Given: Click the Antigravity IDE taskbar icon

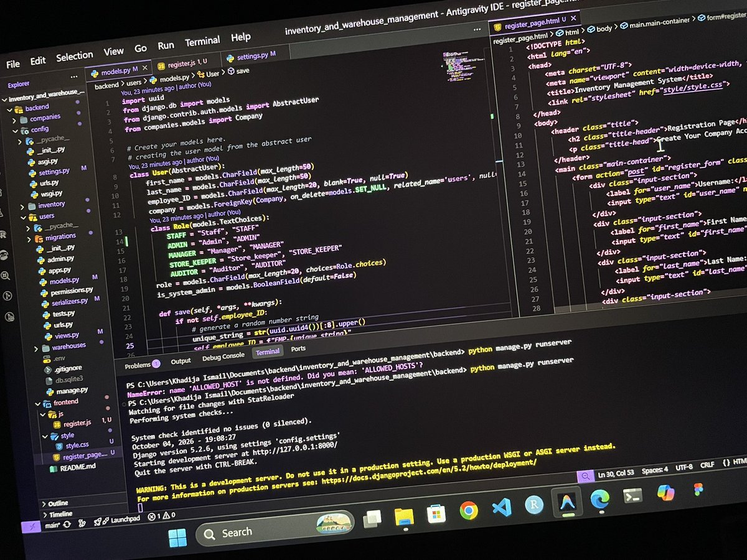Looking at the screenshot, I should click(x=568, y=502).
